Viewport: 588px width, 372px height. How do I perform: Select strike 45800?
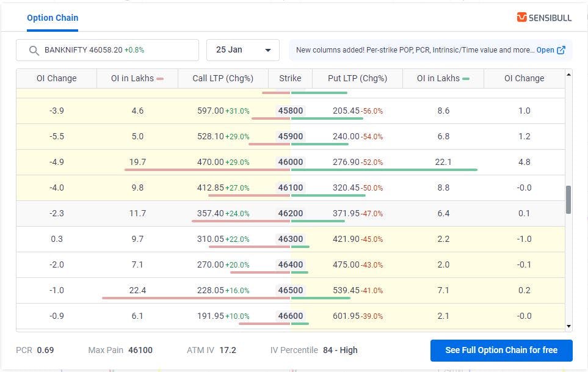(x=291, y=111)
